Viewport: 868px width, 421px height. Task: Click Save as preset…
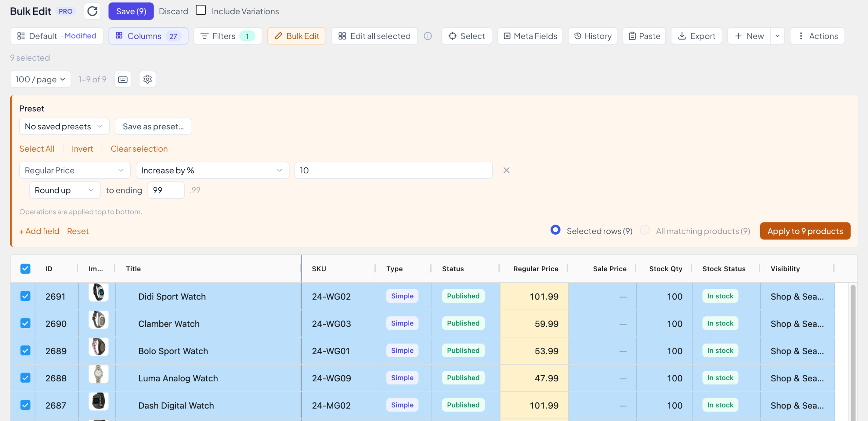click(153, 126)
